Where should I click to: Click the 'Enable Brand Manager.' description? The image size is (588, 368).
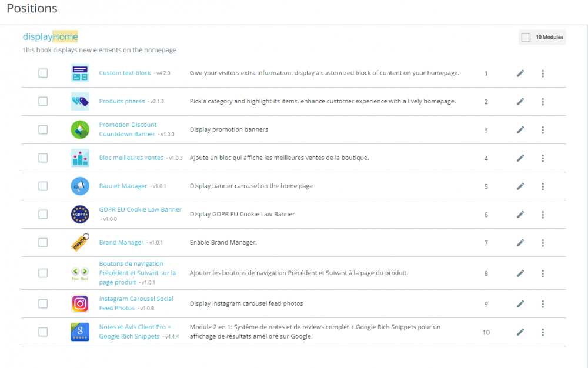coord(223,242)
